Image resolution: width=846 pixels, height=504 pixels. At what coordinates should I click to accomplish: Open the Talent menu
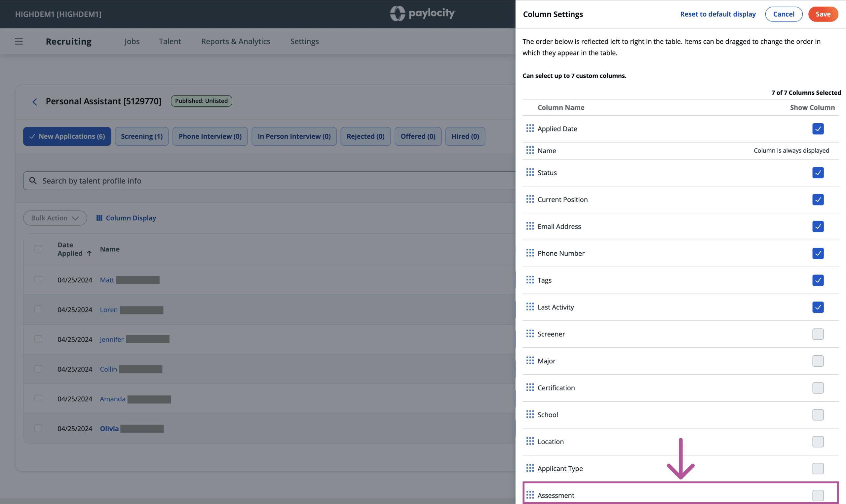point(170,41)
